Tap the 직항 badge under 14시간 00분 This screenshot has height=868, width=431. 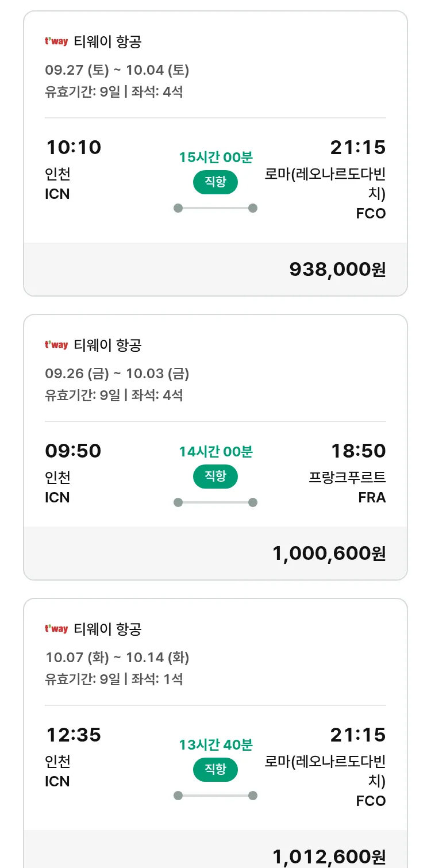215,477
